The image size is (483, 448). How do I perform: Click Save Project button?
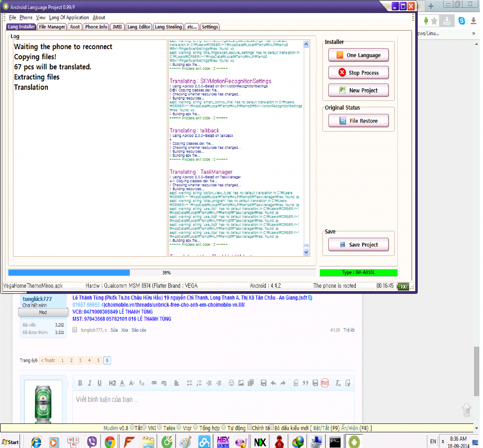coord(358,244)
